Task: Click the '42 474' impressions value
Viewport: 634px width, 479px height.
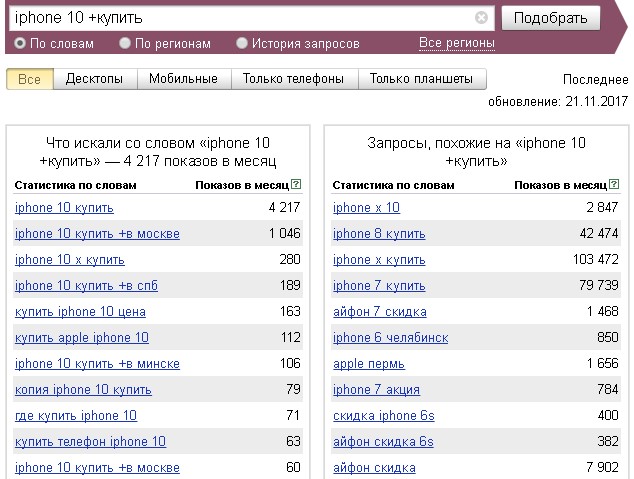Action: click(x=599, y=234)
